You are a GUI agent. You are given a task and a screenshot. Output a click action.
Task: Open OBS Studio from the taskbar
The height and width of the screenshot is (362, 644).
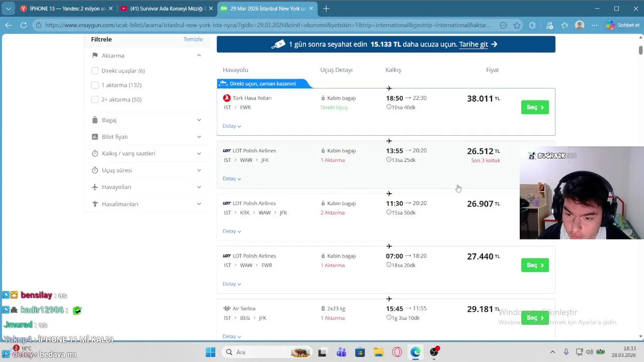(x=434, y=352)
